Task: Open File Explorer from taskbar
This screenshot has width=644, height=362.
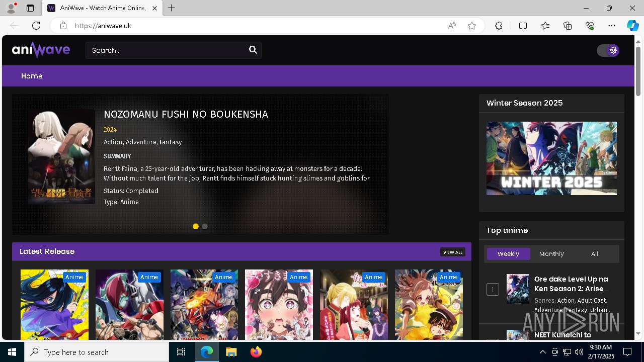Action: point(231,352)
